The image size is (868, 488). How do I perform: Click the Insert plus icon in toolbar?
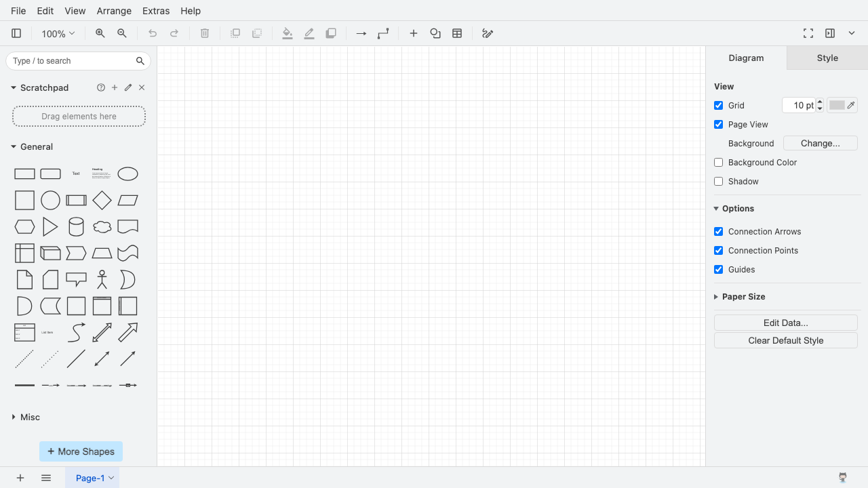coord(414,33)
